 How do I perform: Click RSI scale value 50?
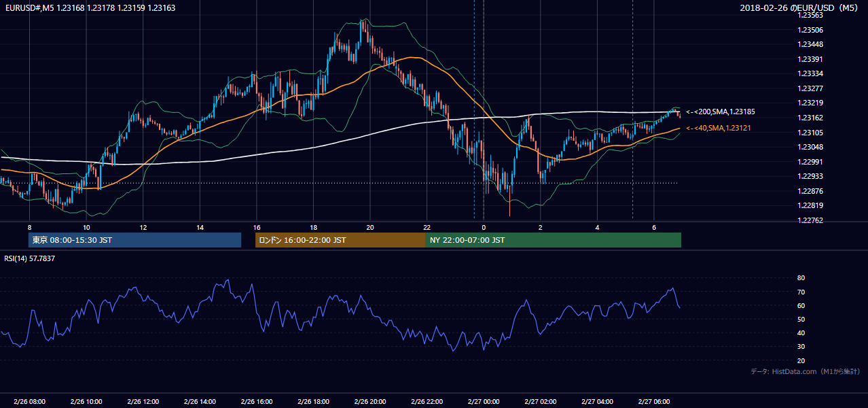pos(801,319)
